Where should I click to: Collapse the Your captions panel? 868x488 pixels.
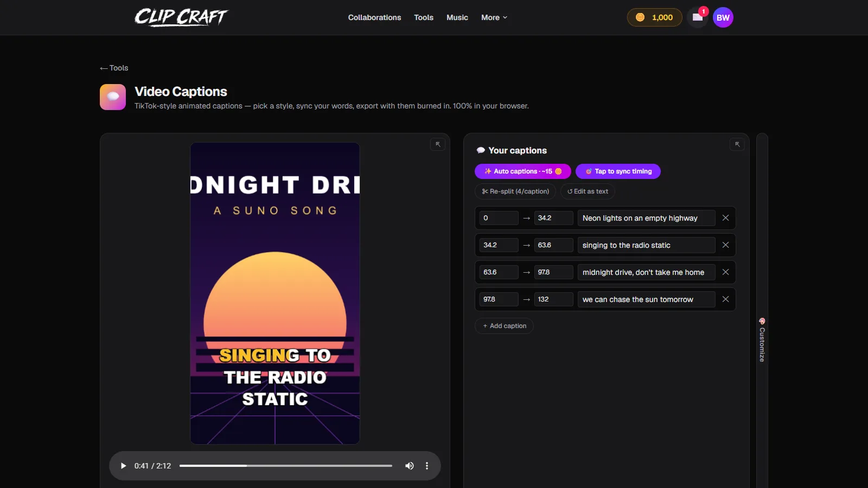[737, 144]
